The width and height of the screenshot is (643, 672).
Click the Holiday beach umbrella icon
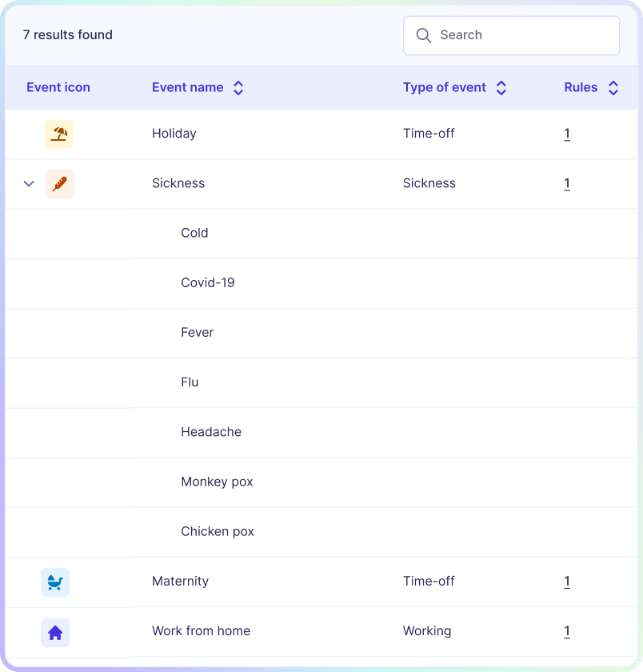(x=58, y=134)
